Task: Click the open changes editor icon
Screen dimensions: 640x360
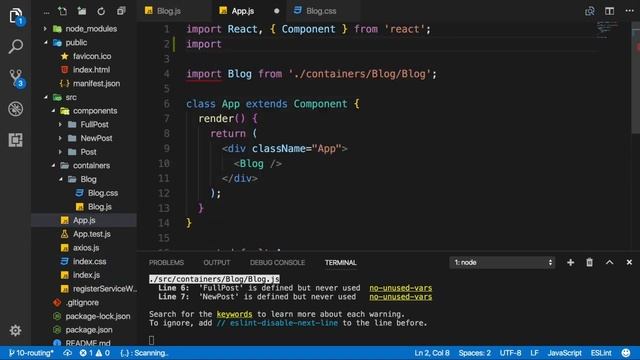Action: (x=590, y=11)
